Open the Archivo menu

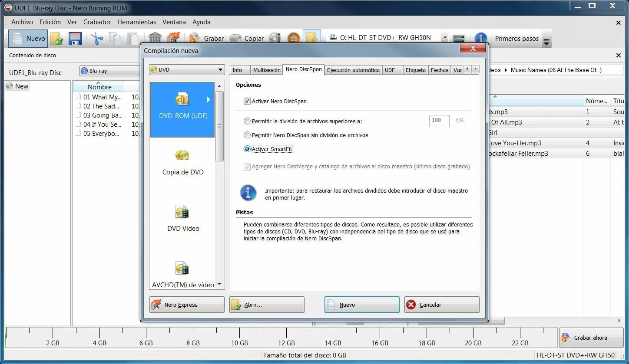point(22,22)
